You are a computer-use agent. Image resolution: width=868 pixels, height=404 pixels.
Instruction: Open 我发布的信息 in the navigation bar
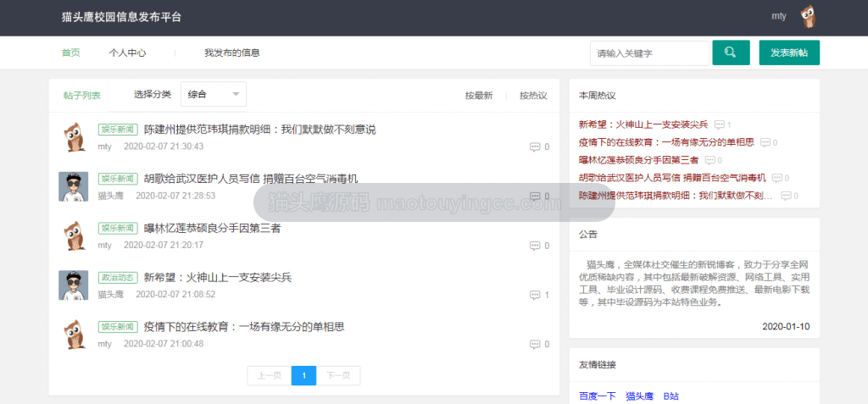coord(232,53)
